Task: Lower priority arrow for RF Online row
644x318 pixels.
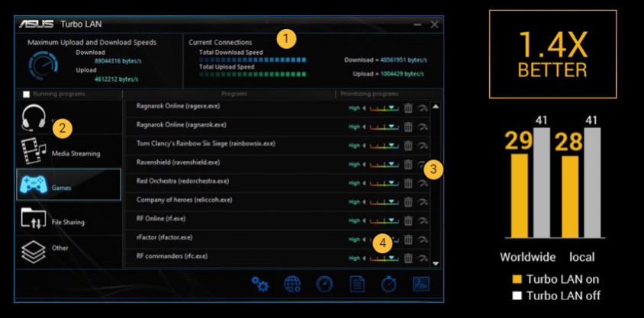Action: 364,220
